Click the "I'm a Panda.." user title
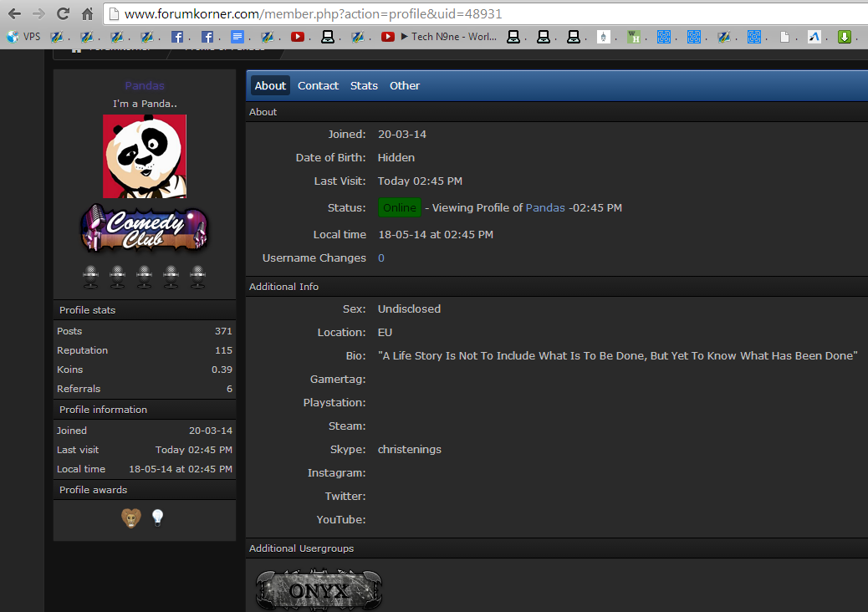Image resolution: width=868 pixels, height=612 pixels. [x=145, y=104]
